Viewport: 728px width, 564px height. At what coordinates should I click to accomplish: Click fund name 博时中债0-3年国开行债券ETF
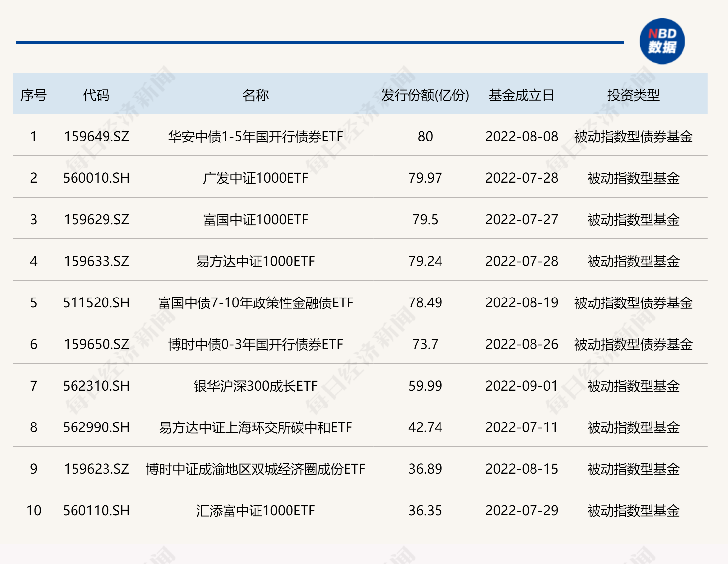click(x=256, y=344)
